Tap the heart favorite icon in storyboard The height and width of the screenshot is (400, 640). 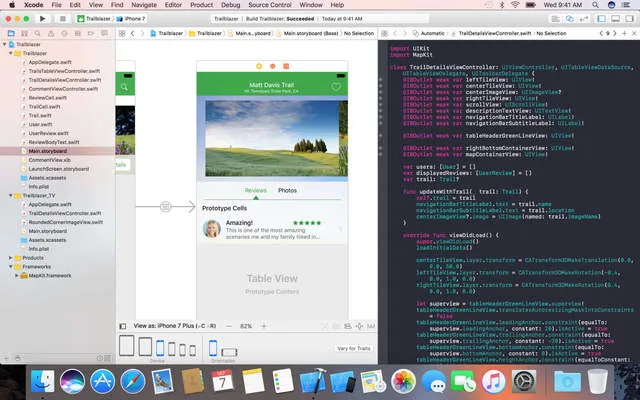click(x=336, y=87)
